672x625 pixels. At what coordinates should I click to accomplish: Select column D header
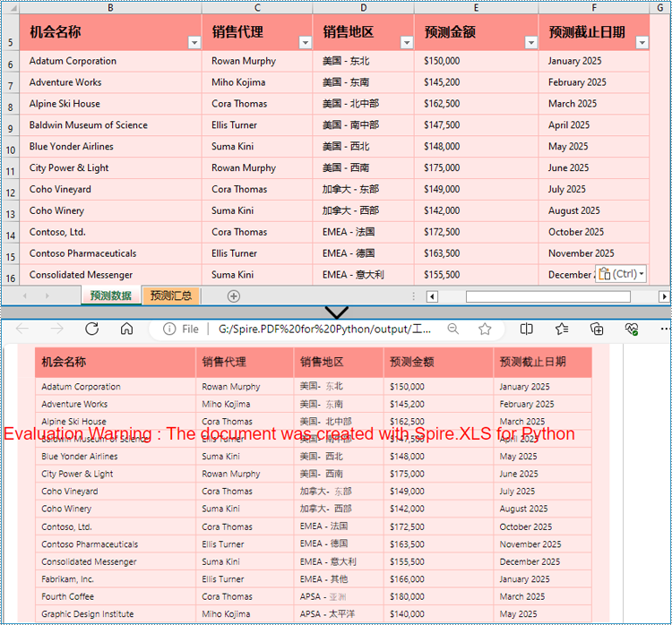[364, 8]
